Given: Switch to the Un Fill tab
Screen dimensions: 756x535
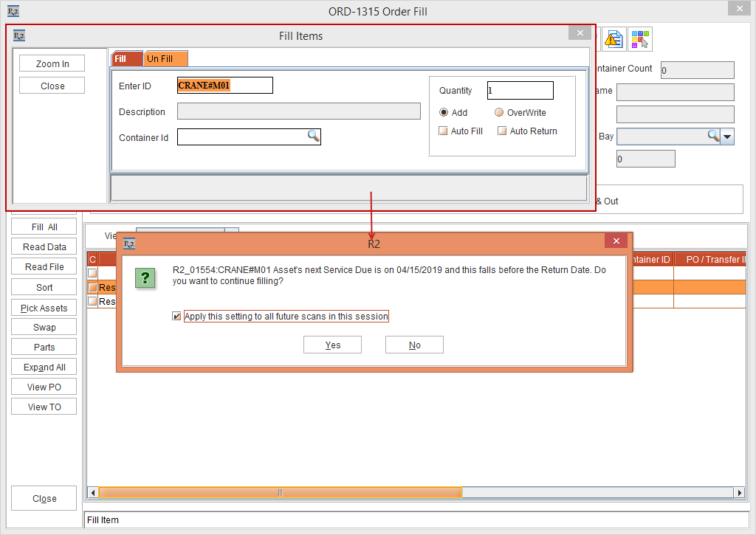Looking at the screenshot, I should tap(165, 59).
